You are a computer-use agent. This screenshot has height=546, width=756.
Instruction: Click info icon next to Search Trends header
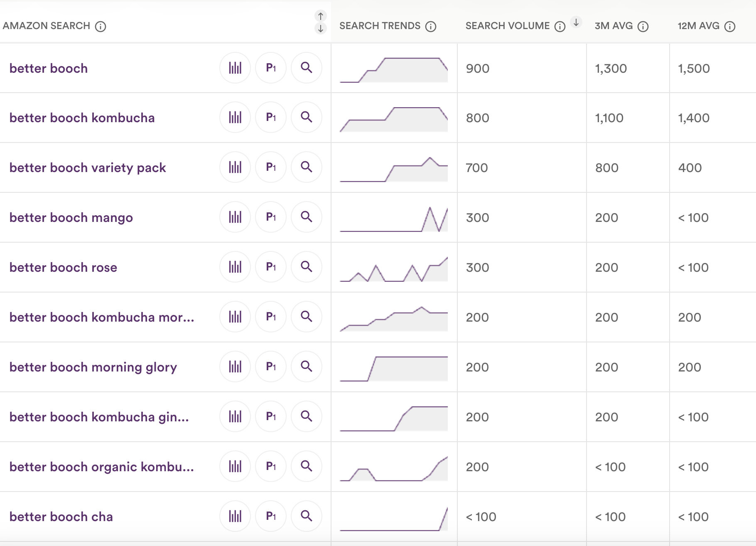[431, 27]
